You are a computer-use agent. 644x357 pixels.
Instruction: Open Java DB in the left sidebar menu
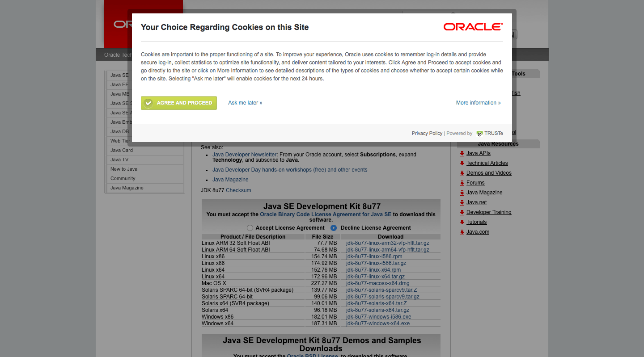[119, 131]
